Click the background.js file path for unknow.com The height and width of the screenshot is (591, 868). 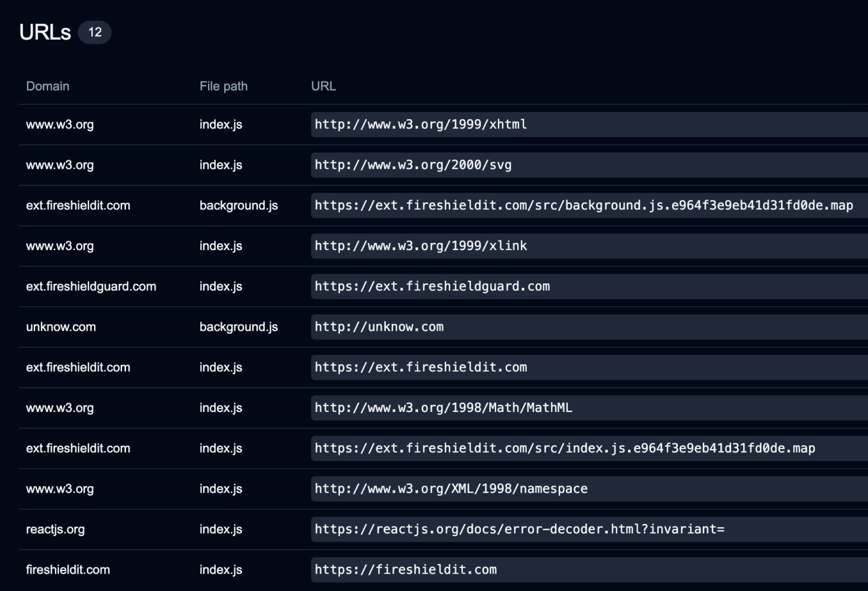click(239, 327)
